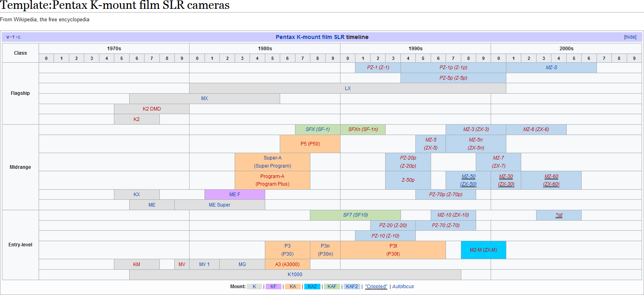Open the MZ-6 (ZX-6) link
This screenshot has height=295, width=644.
click(536, 129)
